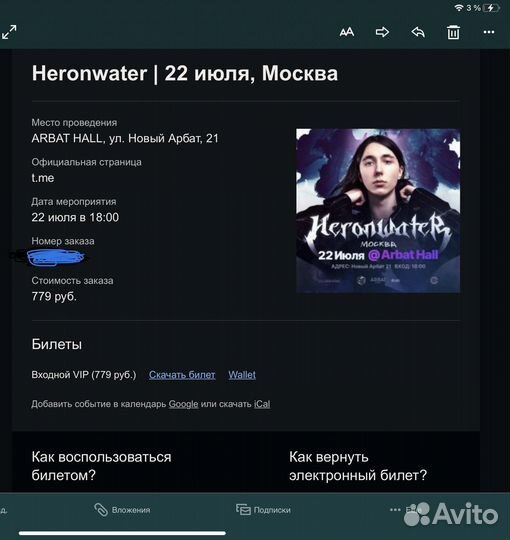Select the order cost 779 руб.

54,296
